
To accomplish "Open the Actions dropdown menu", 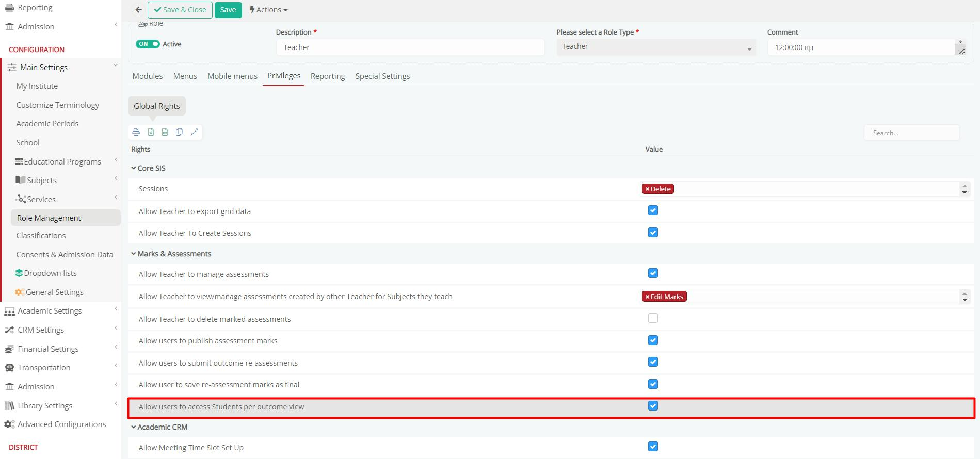I will pyautogui.click(x=269, y=10).
